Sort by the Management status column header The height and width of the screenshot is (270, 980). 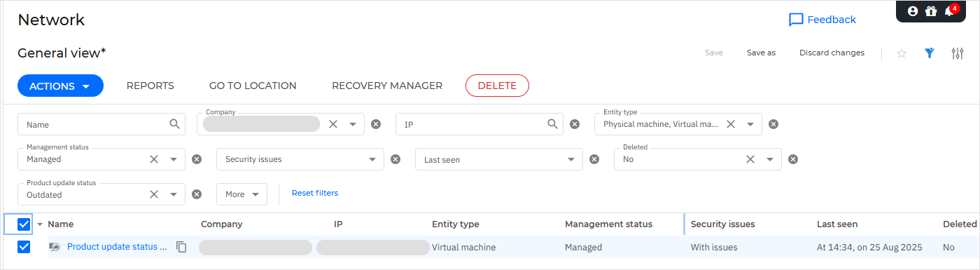[x=608, y=224]
